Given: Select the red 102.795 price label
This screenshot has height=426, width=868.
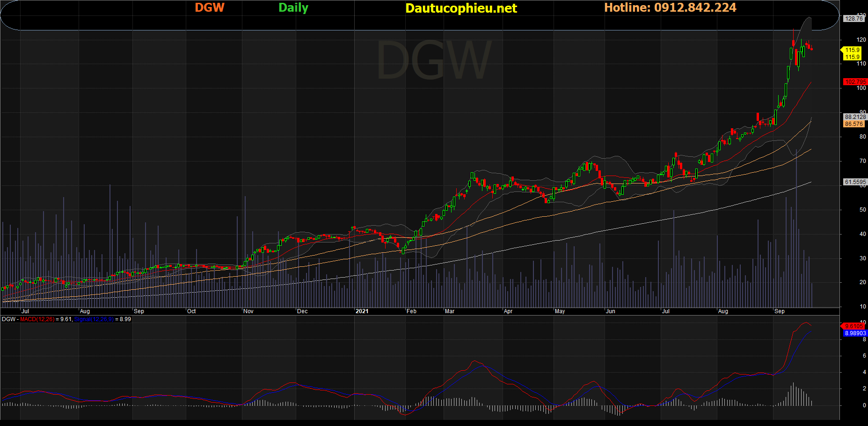Looking at the screenshot, I should pyautogui.click(x=855, y=81).
